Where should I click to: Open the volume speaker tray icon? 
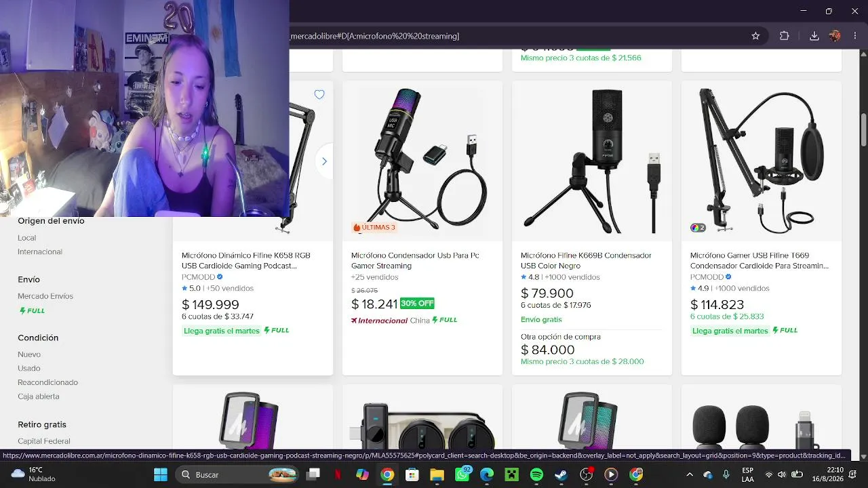(782, 474)
